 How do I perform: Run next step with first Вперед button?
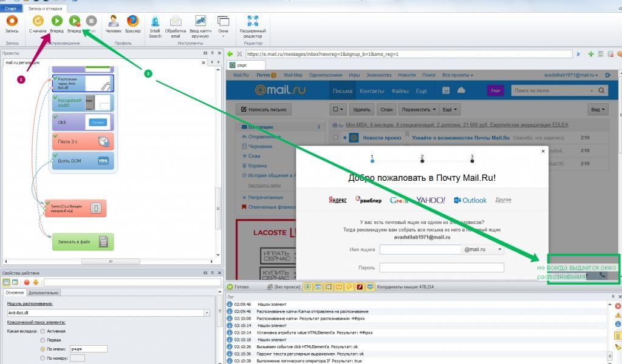click(x=56, y=24)
